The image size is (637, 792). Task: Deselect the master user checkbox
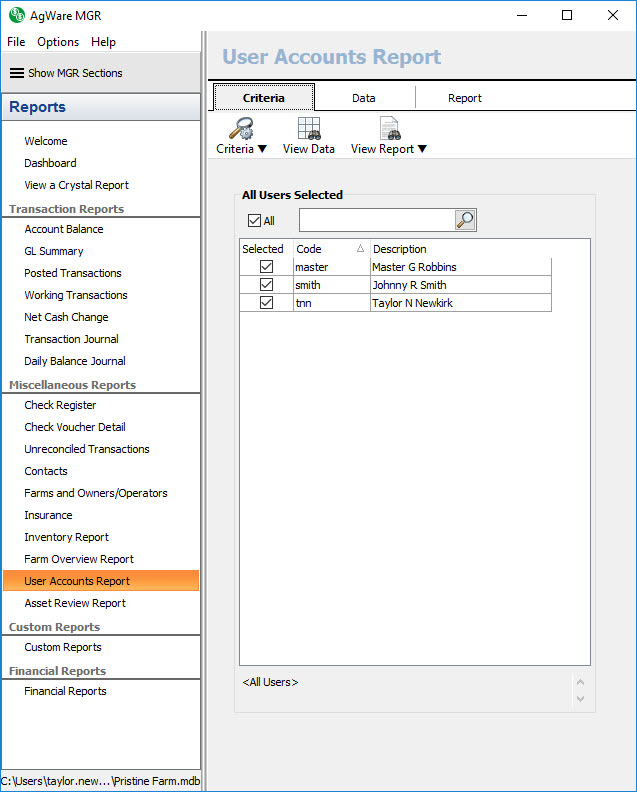coord(266,267)
